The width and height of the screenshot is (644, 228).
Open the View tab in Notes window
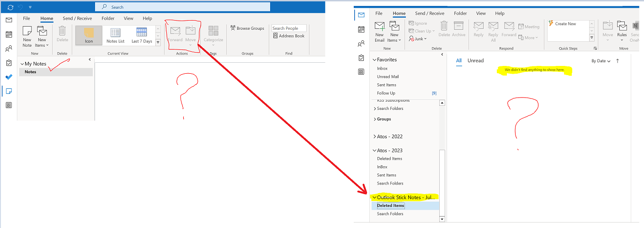pyautogui.click(x=128, y=18)
